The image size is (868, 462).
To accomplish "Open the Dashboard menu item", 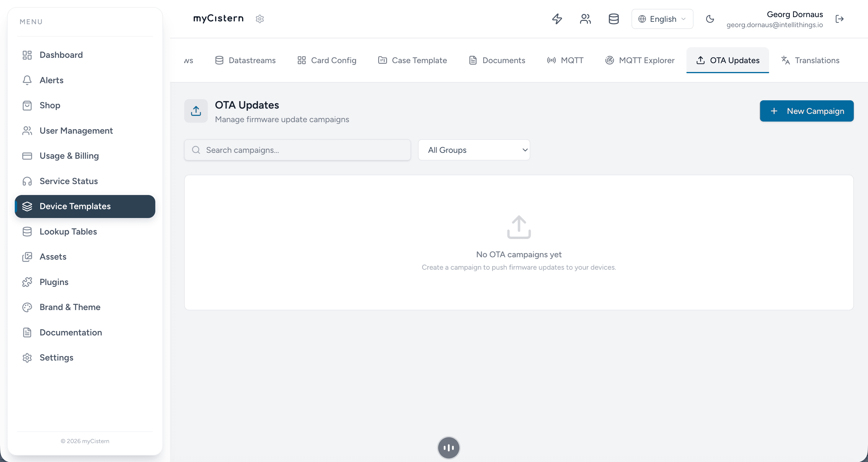I will coord(85,55).
